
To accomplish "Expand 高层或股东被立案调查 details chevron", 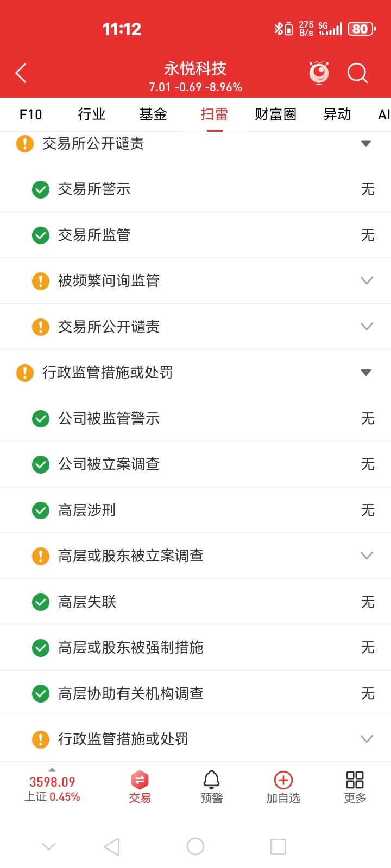I will [367, 556].
